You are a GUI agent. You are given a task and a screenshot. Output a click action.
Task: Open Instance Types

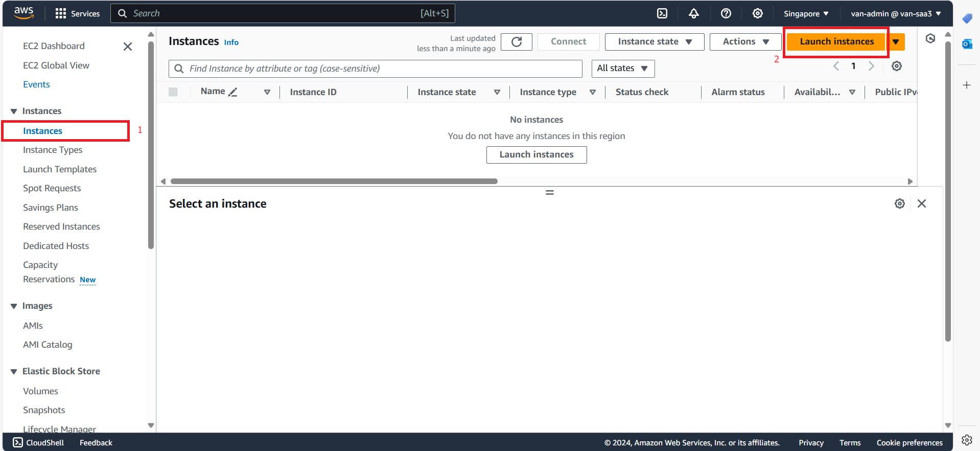point(53,150)
